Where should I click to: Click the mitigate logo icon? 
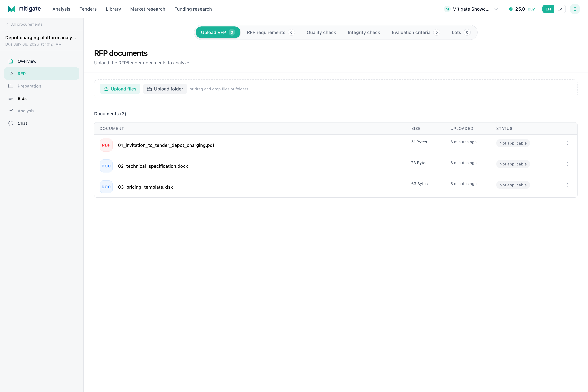(x=11, y=9)
